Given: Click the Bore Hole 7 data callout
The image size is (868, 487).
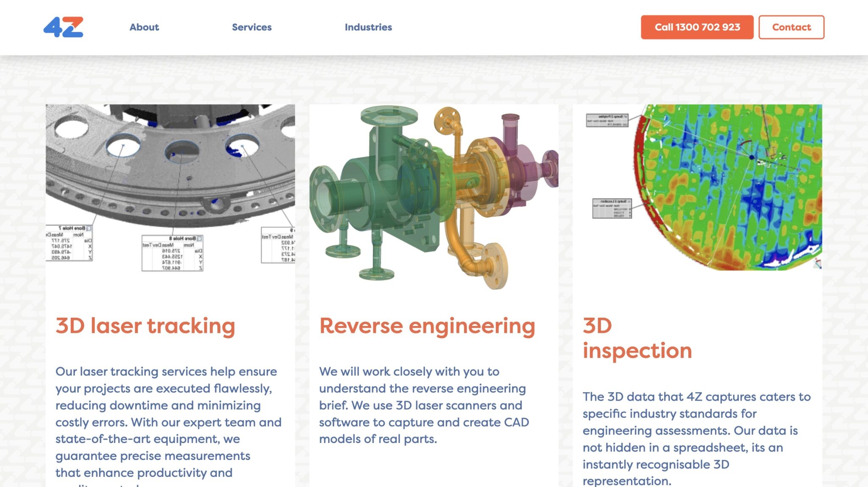Looking at the screenshot, I should 70,243.
